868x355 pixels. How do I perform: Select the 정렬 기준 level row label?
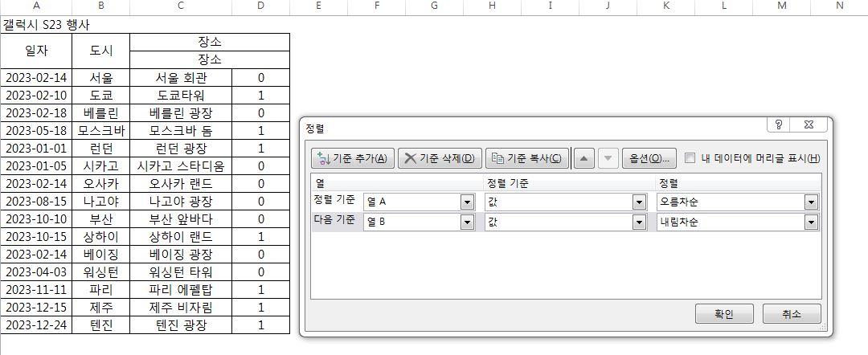pos(334,198)
